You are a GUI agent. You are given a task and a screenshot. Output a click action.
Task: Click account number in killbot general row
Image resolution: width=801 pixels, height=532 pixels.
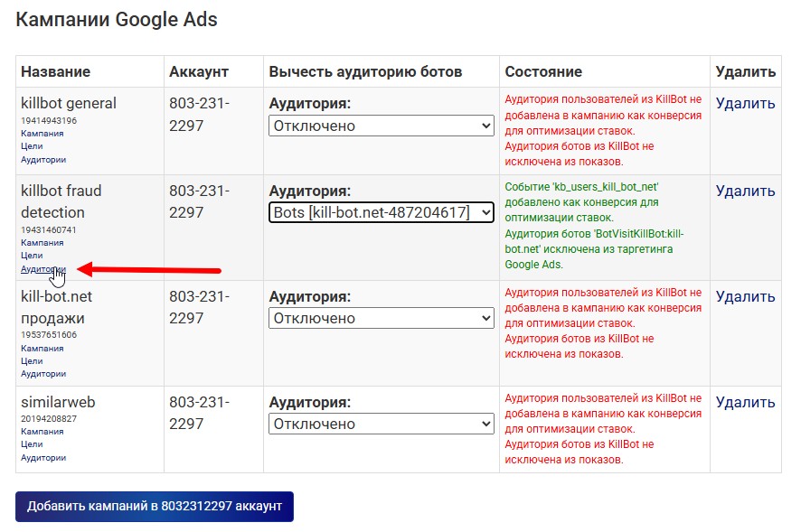point(199,115)
